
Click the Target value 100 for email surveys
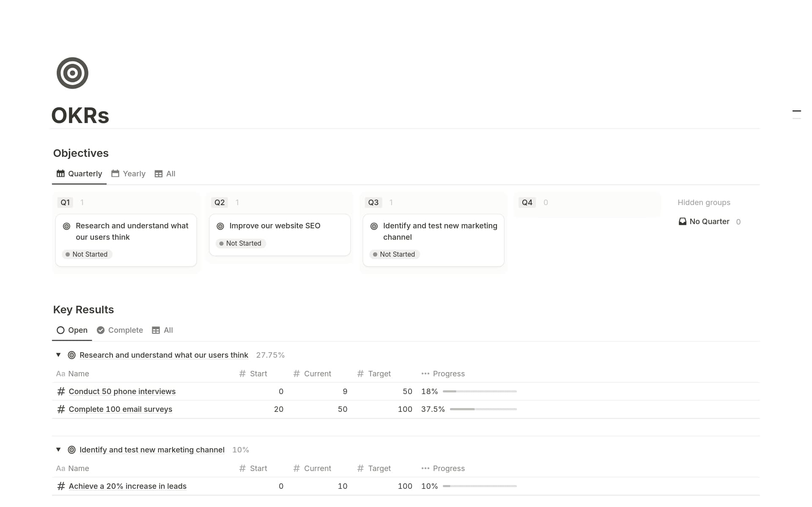pyautogui.click(x=405, y=409)
